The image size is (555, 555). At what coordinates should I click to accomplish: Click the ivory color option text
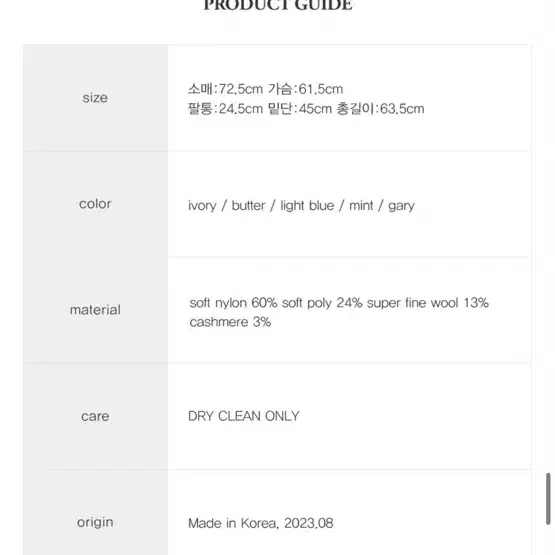coord(202,206)
